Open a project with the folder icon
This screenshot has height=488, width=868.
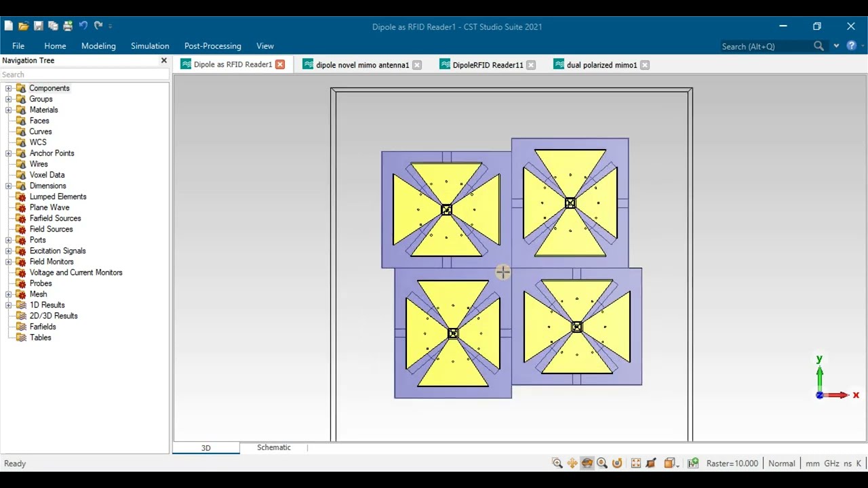(x=23, y=26)
